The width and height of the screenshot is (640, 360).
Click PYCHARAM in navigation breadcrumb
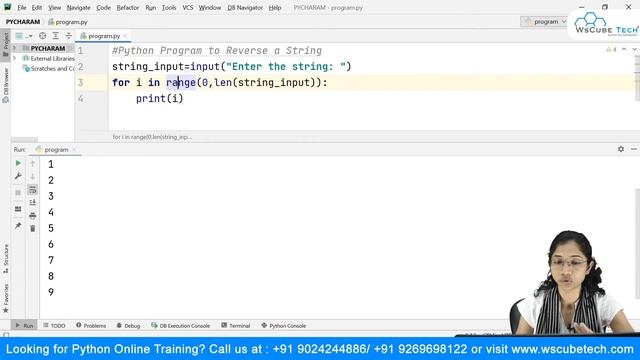click(23, 22)
